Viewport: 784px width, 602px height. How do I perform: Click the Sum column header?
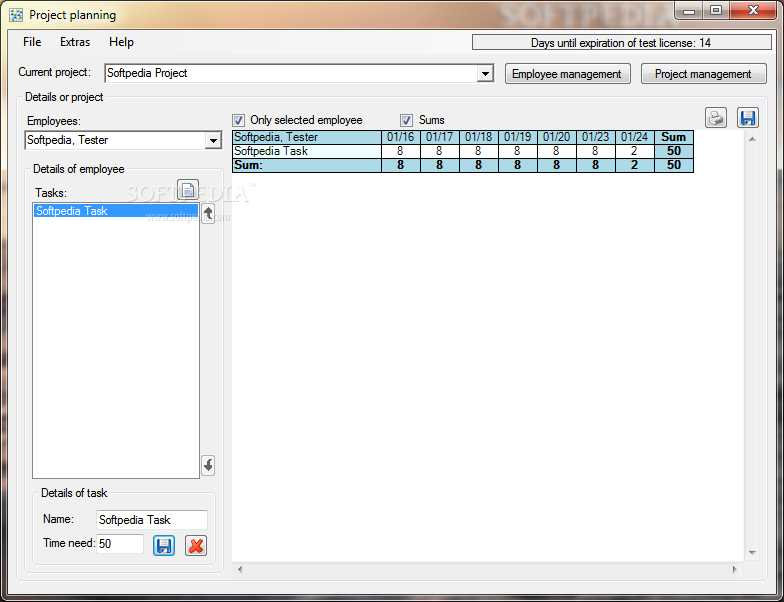pos(674,137)
